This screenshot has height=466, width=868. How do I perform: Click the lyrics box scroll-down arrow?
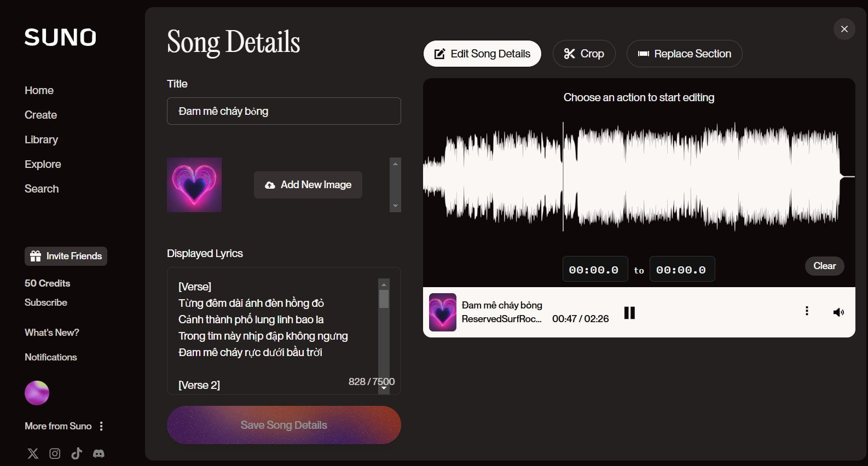coord(384,388)
